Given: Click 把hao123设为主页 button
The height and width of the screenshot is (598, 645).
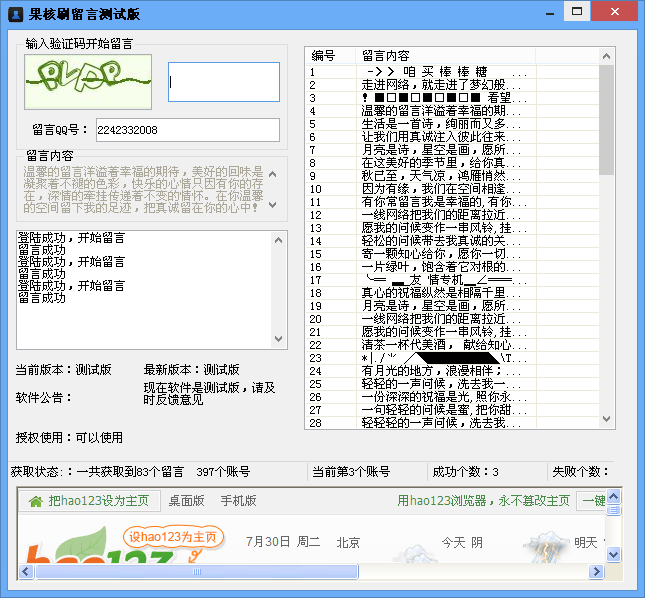Looking at the screenshot, I should click(90, 501).
